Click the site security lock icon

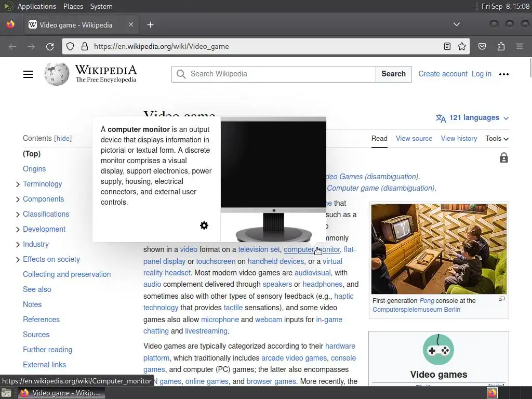[x=85, y=46]
